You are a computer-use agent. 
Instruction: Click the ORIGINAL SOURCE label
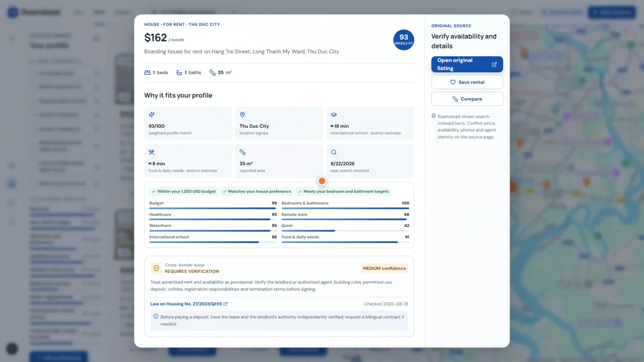pos(451,26)
